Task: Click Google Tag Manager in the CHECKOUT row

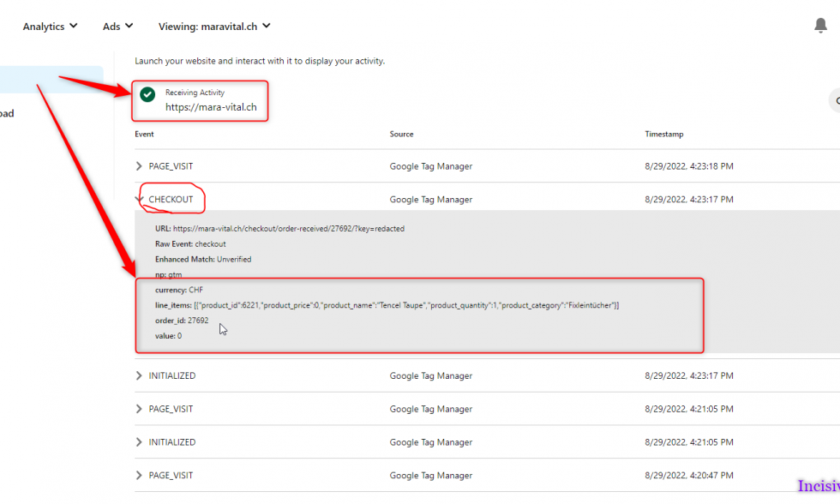Action: 430,200
